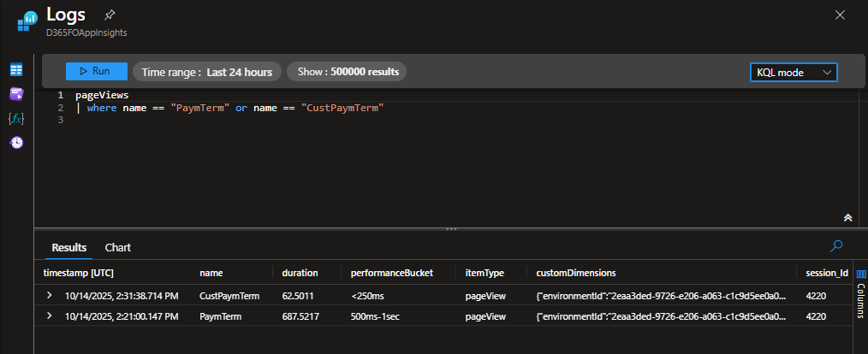Screen dimensions: 868x354
Task: Switch to the Chart tab
Action: [118, 247]
